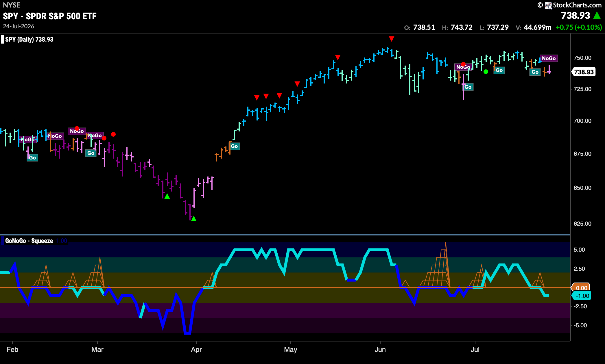This screenshot has width=605, height=364.
Task: Select the Go label beside the green dot
Action: pyautogui.click(x=499, y=70)
